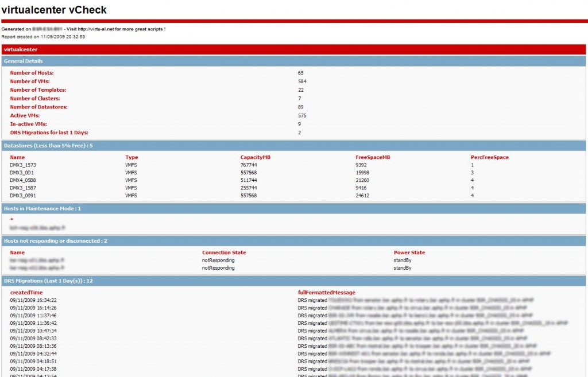This screenshot has width=588, height=377.
Task: Select migration time 09/11/2009 04:18:51
Action: pos(33,362)
